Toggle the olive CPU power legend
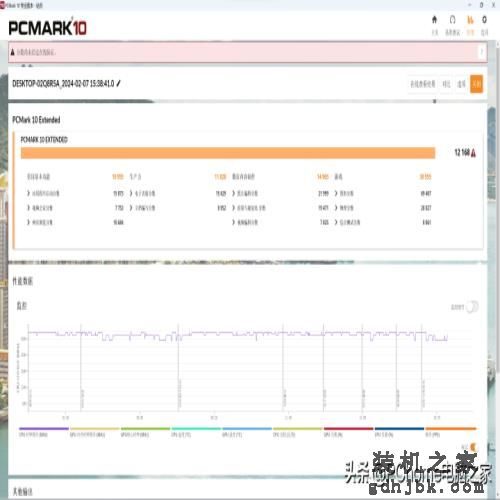Image resolution: width=500 pixels, height=500 pixels. pos(298,432)
